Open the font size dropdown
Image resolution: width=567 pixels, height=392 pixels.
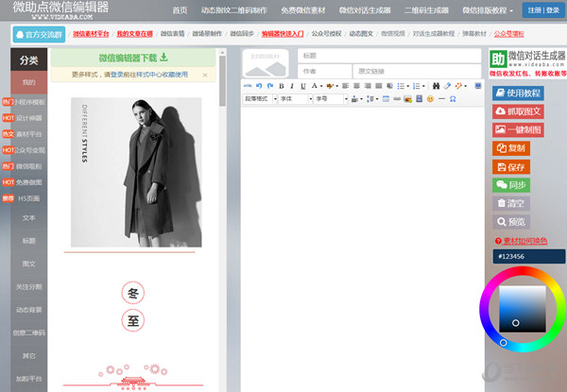pyautogui.click(x=331, y=98)
